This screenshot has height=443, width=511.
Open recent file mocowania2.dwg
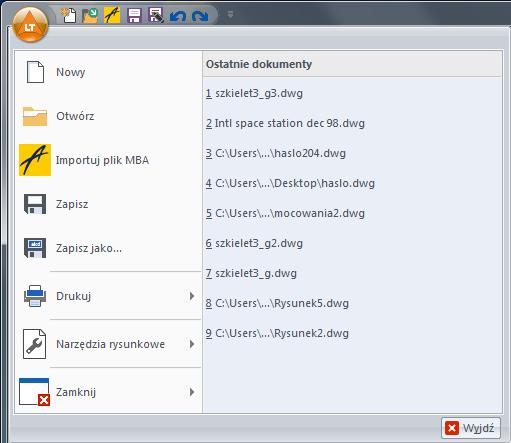285,213
